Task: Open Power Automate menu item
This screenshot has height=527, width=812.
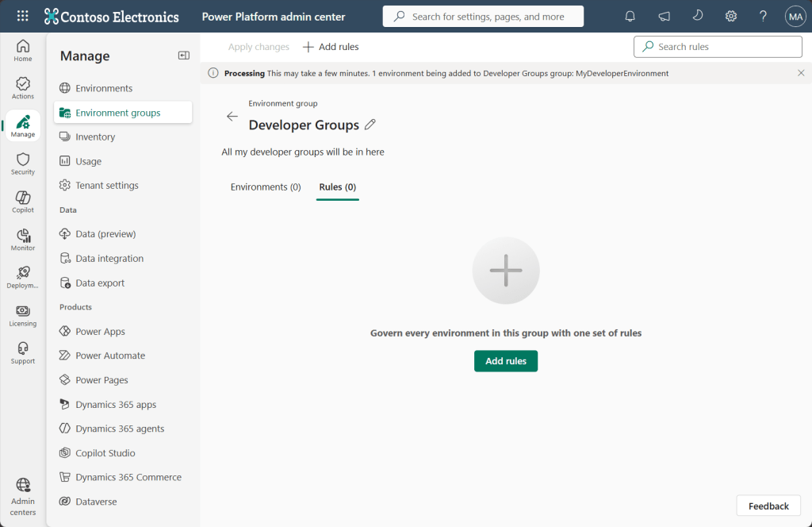Action: click(123, 356)
